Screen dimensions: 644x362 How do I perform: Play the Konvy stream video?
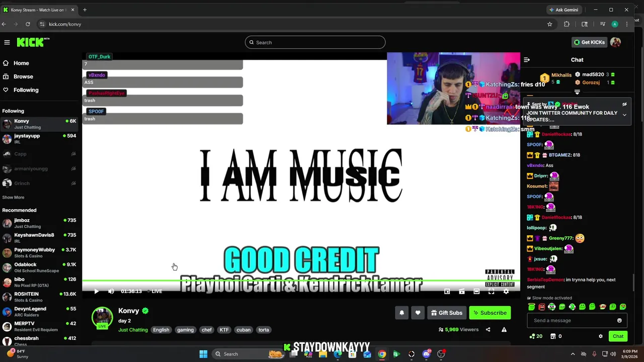coord(96,291)
